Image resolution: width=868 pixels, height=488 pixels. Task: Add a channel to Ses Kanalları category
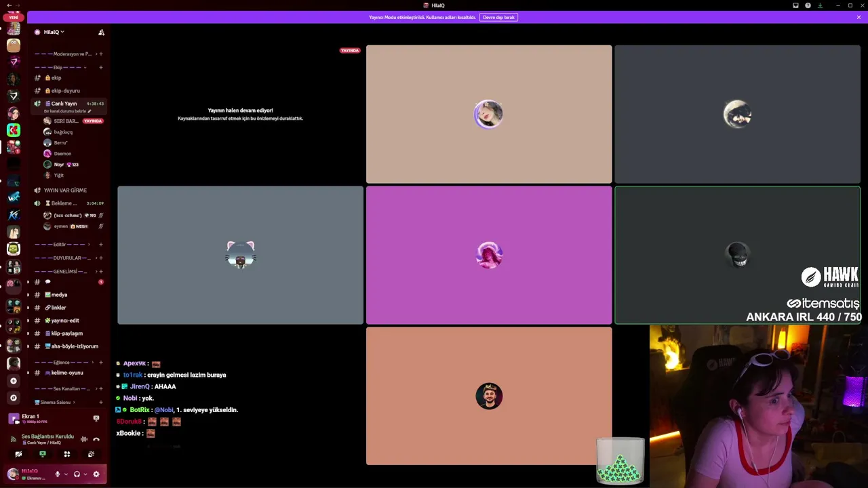coord(101,388)
